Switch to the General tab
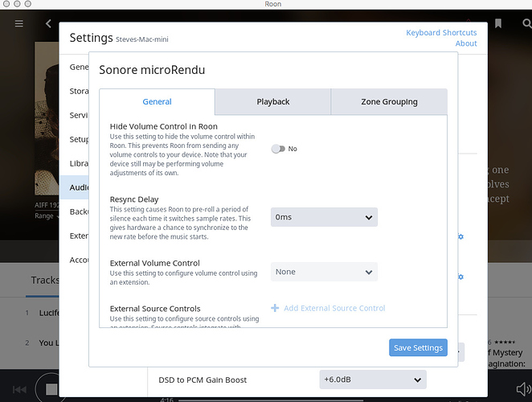This screenshot has height=402, width=532. point(157,101)
